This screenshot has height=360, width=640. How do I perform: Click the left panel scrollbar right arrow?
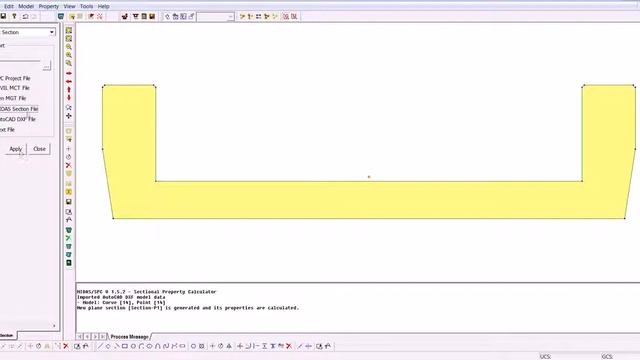pos(54,326)
